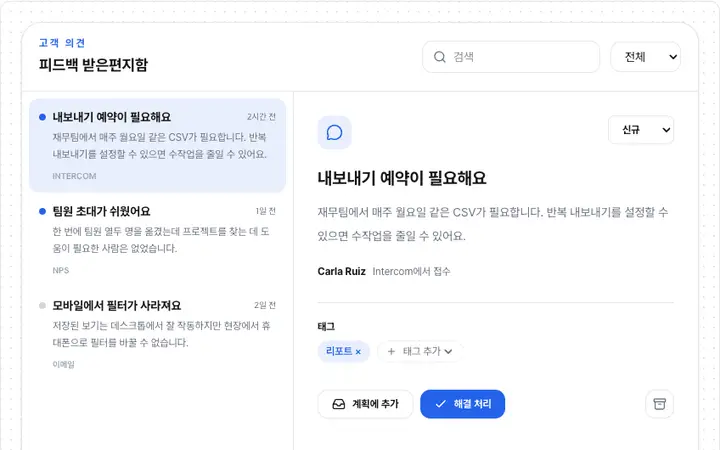Viewport: 720px width, 450px height.
Task: Click the speech bubble feedback icon
Action: click(x=334, y=133)
